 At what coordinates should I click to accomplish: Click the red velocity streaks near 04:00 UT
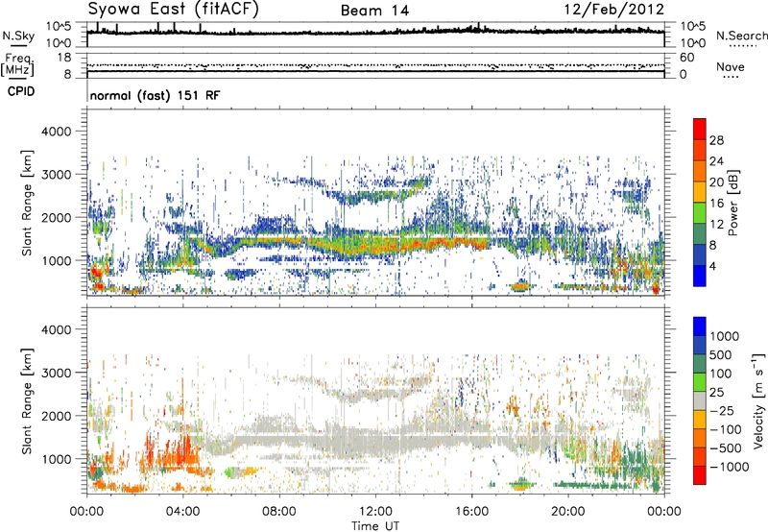181,453
